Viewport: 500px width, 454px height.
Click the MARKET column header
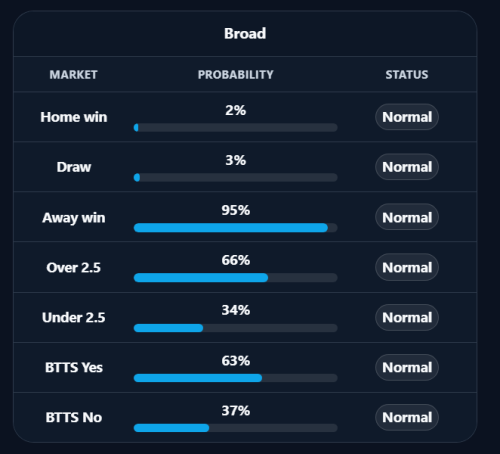tap(73, 75)
